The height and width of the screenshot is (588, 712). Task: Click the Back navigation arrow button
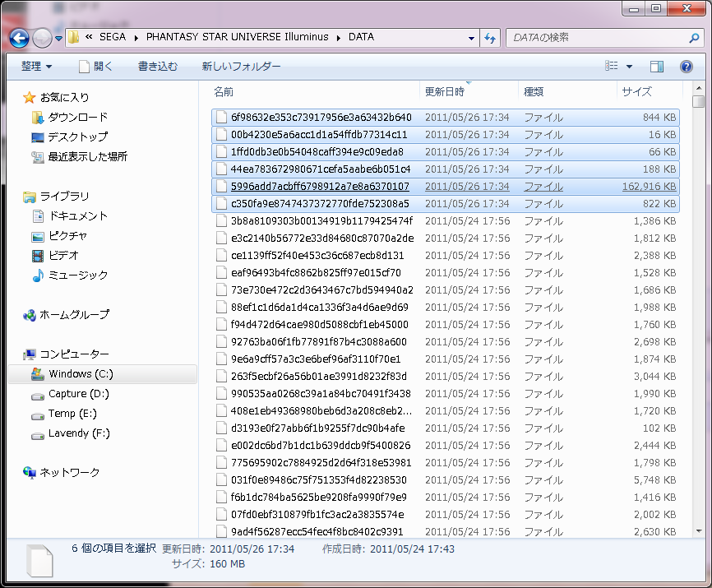tap(19, 38)
